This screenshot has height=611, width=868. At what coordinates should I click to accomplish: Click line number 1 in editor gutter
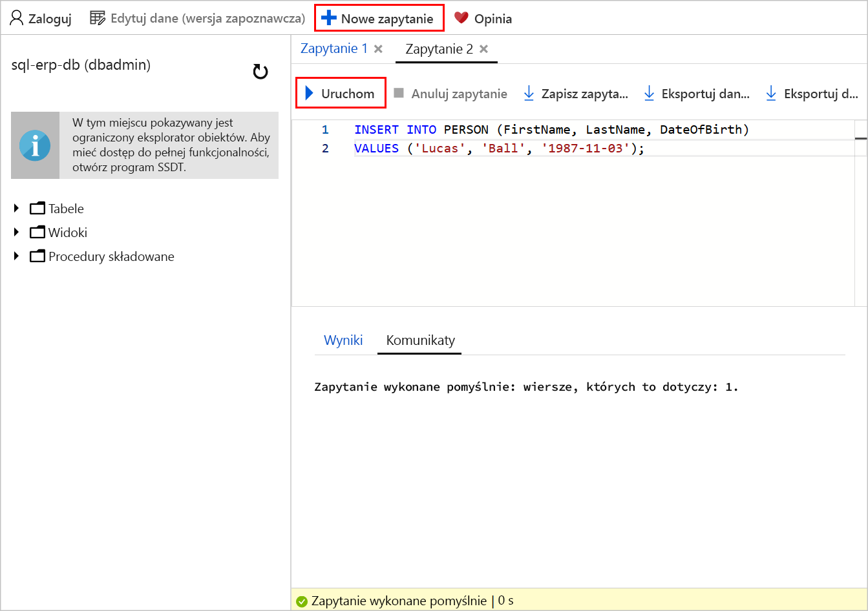coord(325,130)
